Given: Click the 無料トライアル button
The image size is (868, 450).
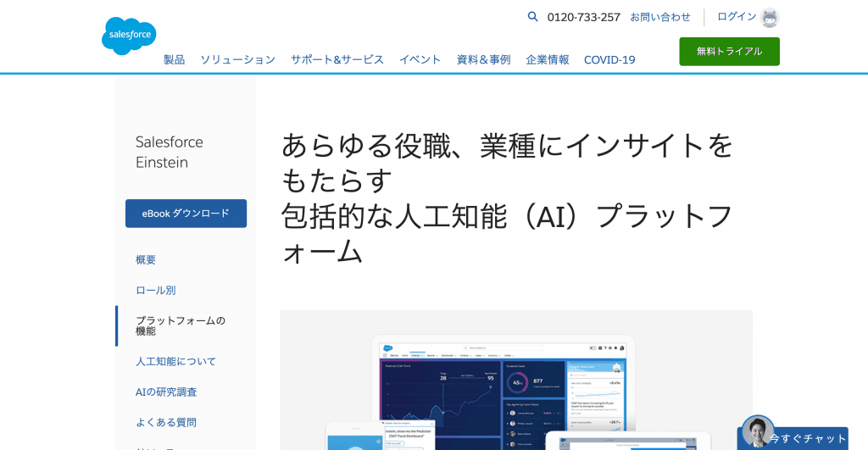Looking at the screenshot, I should click(729, 52).
